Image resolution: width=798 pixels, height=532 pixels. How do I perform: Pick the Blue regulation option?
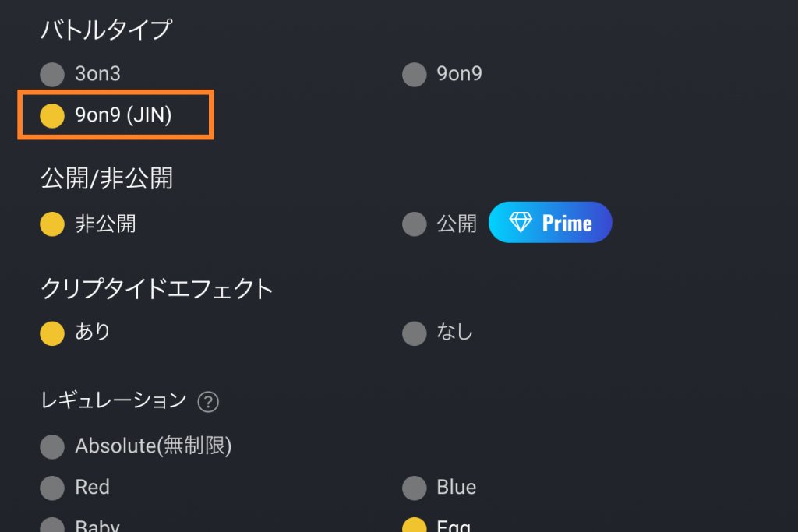415,488
